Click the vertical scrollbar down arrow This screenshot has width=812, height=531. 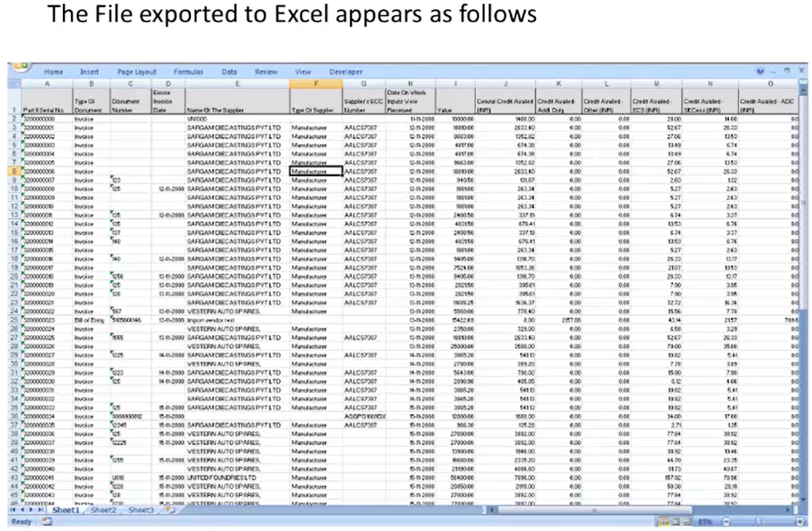(x=803, y=498)
